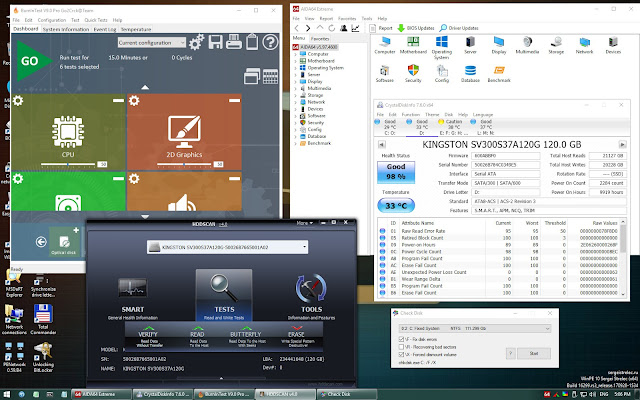This screenshot has height=400, width=640.
Task: Open the Function menu in CrystalDiskInfo
Action: click(410, 115)
